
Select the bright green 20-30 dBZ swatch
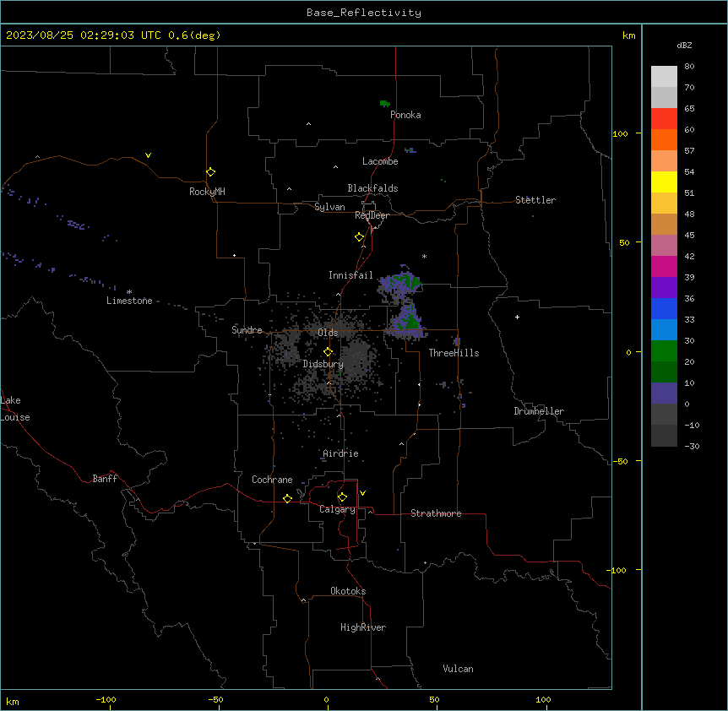[x=664, y=351]
